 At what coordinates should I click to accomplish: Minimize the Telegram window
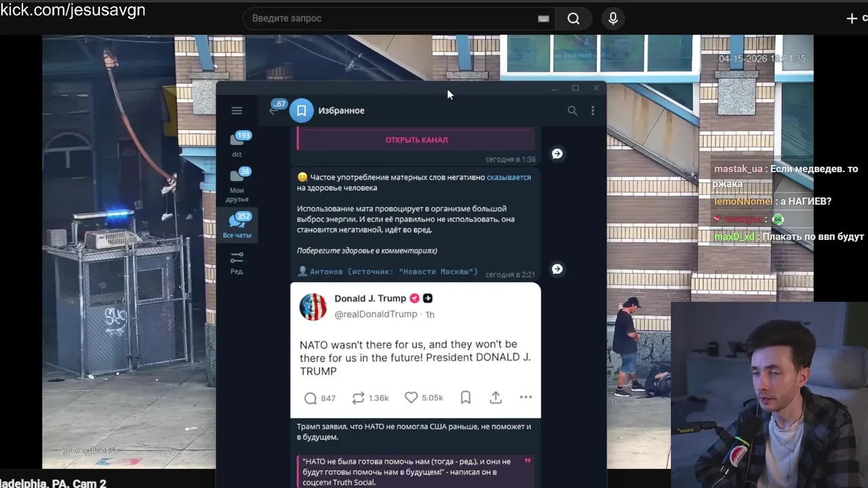(554, 88)
